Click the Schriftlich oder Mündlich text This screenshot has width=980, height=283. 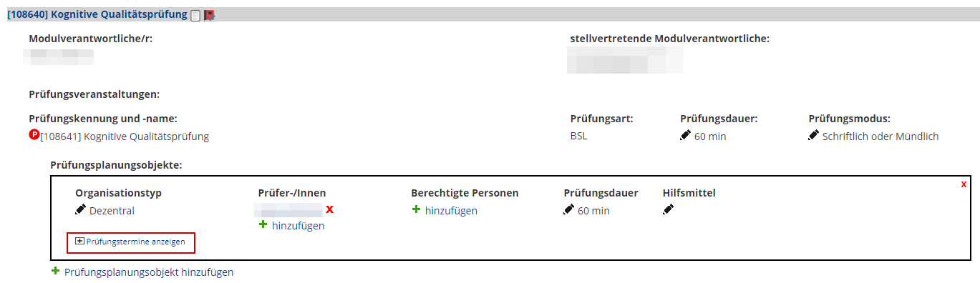click(880, 136)
